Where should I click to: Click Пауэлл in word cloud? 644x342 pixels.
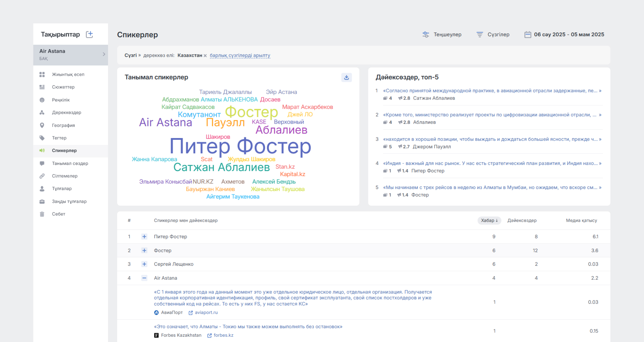[x=225, y=123]
